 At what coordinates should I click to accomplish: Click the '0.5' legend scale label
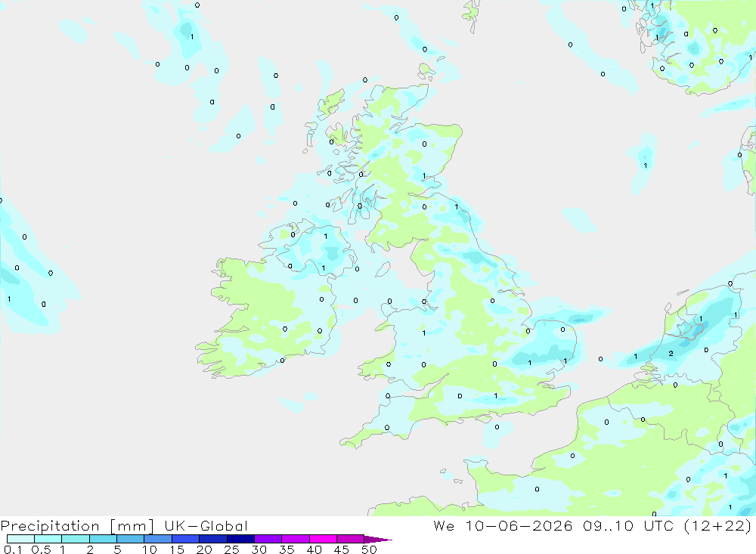click(42, 549)
